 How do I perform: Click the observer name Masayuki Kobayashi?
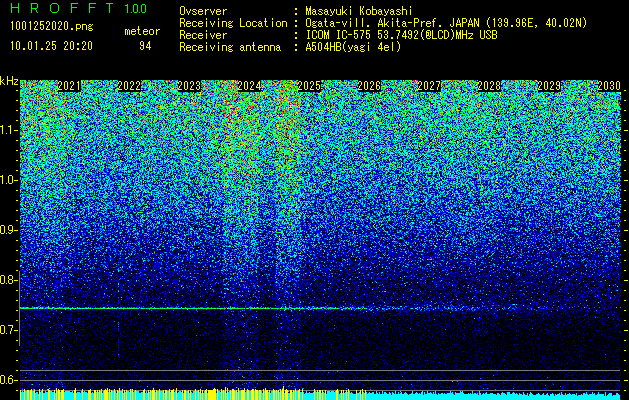click(x=359, y=11)
